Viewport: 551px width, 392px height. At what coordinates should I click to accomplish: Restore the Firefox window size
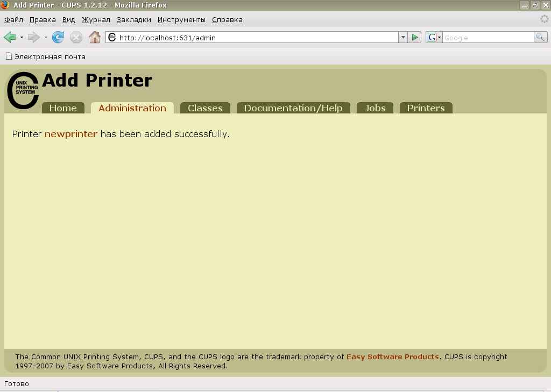click(535, 5)
